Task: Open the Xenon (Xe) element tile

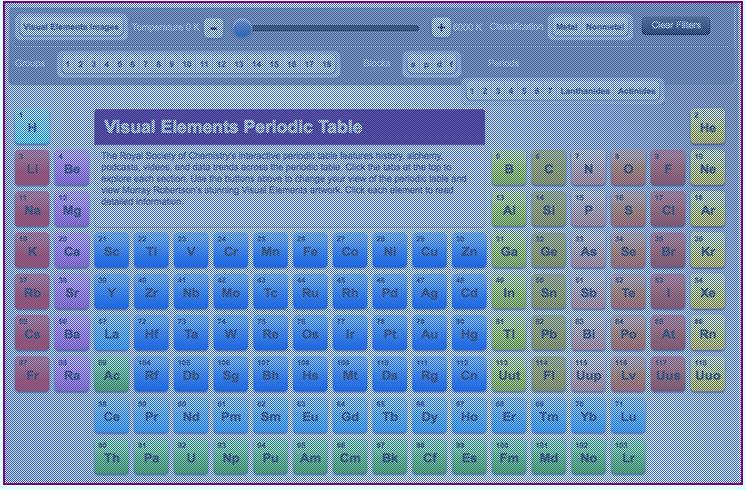Action: [707, 293]
